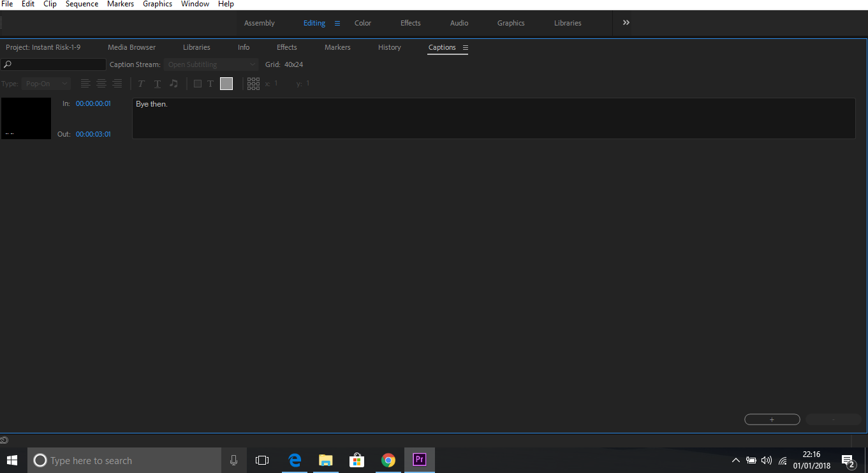Open the Window menu

click(195, 4)
